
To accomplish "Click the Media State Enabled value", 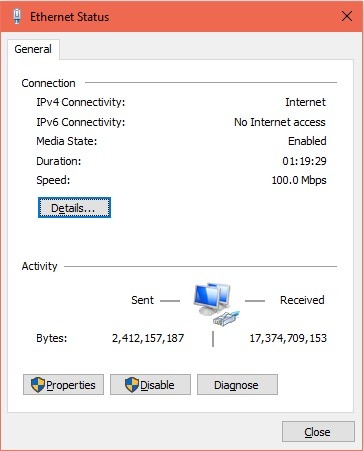I will pos(307,141).
